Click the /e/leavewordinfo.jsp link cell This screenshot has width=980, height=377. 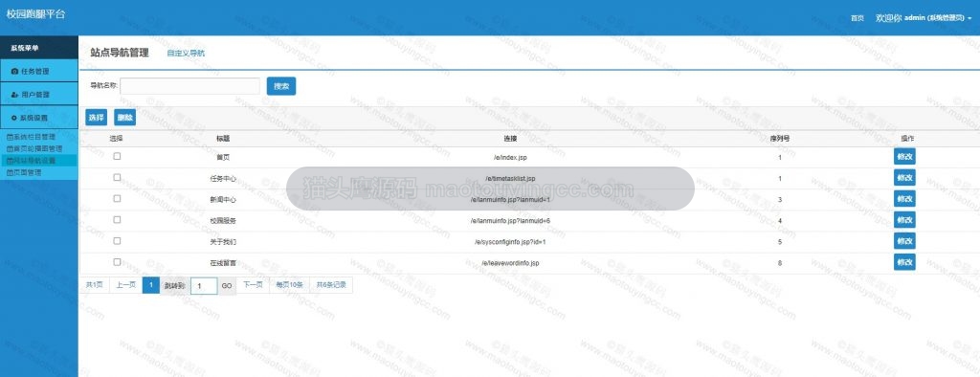(510, 263)
